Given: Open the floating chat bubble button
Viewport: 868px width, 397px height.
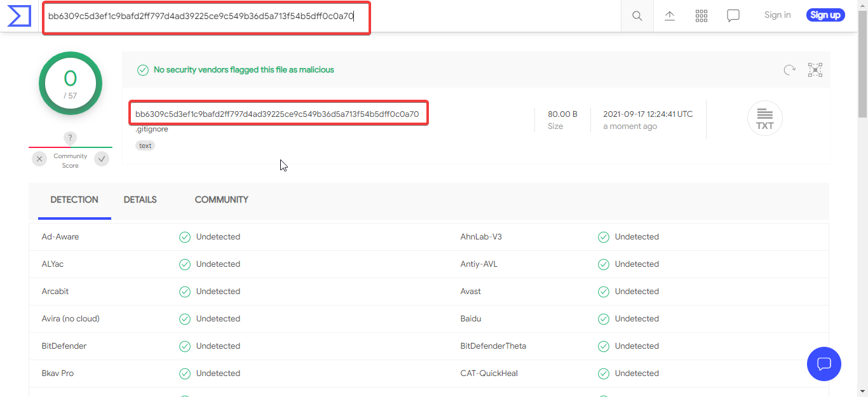Looking at the screenshot, I should (x=824, y=364).
